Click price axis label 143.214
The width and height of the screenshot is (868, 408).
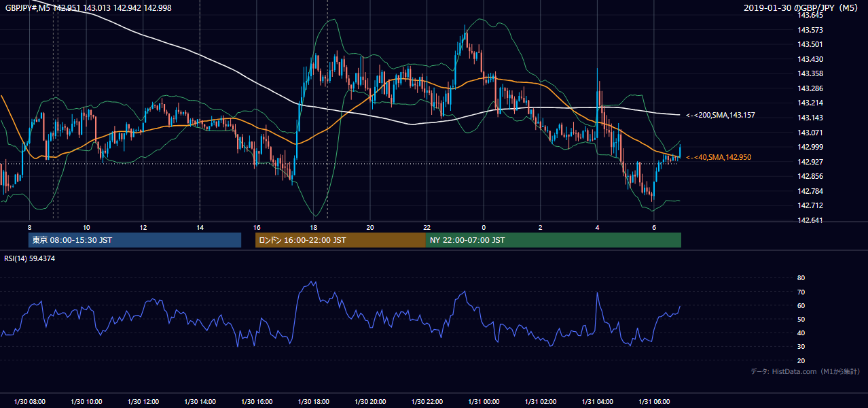pyautogui.click(x=810, y=103)
